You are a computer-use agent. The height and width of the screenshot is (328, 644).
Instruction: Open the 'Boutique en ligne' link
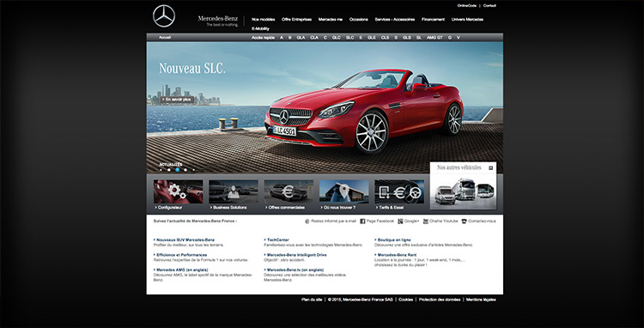point(394,240)
